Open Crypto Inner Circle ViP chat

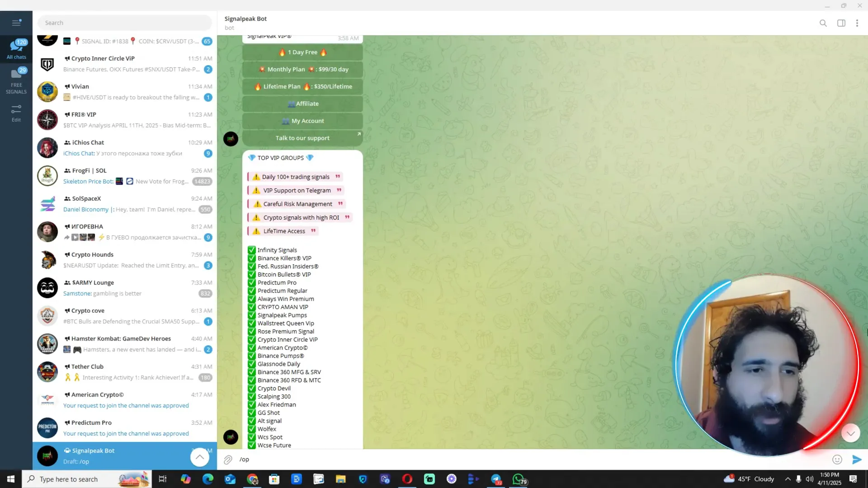point(125,64)
